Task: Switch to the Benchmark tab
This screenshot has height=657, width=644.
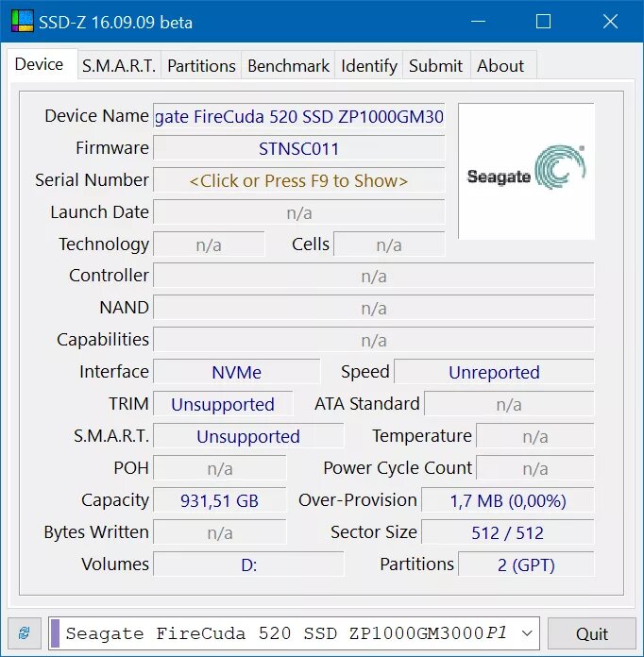Action: point(288,66)
